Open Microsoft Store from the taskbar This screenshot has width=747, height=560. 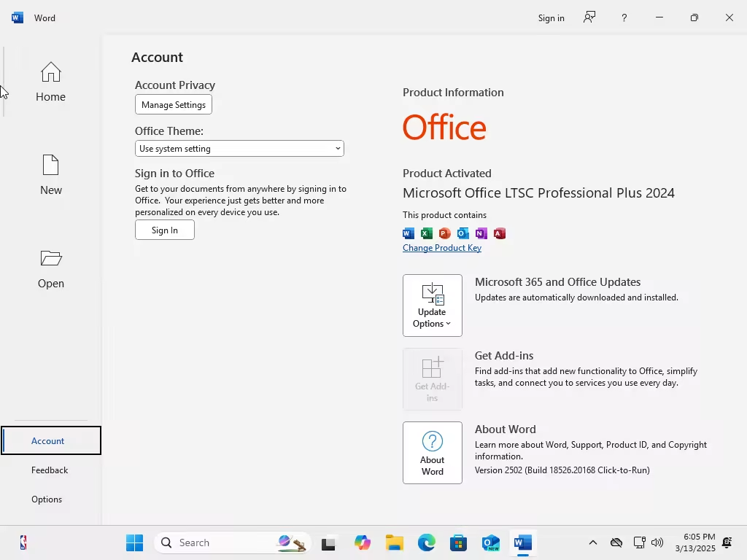[x=458, y=542]
